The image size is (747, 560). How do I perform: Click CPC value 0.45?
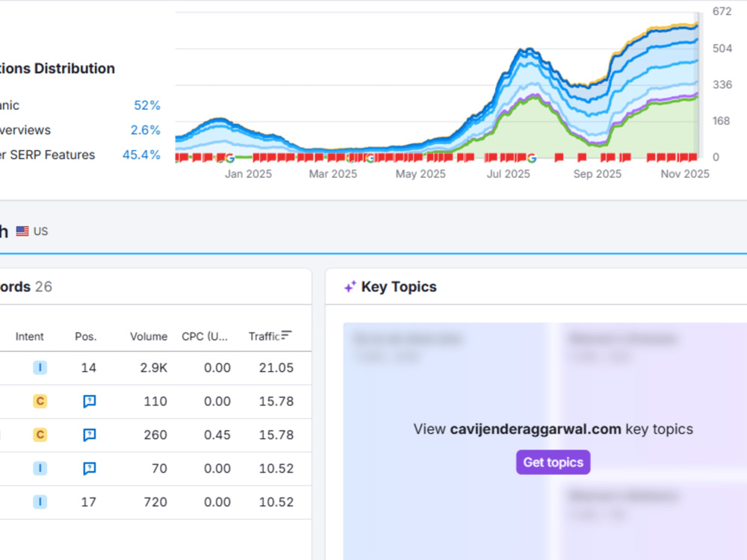tap(217, 435)
